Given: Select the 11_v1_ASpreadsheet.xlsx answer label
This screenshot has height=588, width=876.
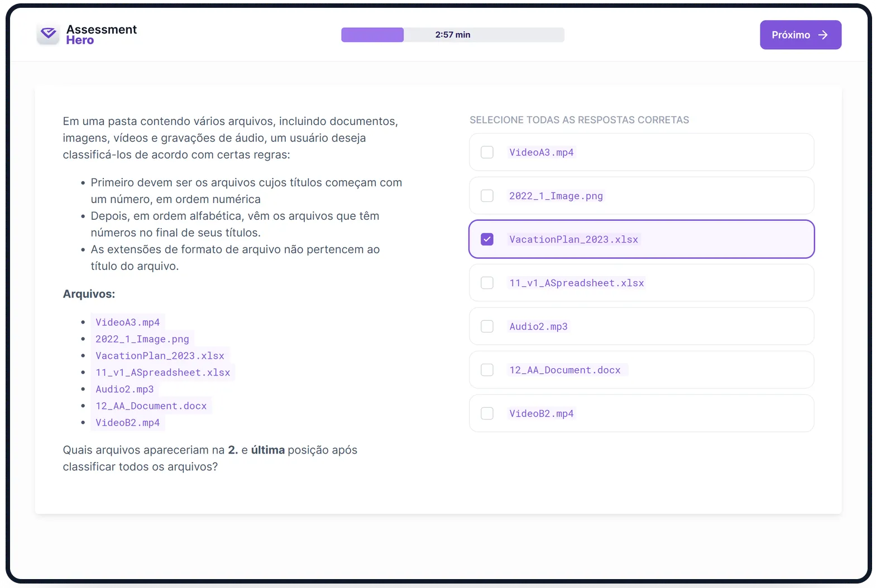Looking at the screenshot, I should click(577, 283).
